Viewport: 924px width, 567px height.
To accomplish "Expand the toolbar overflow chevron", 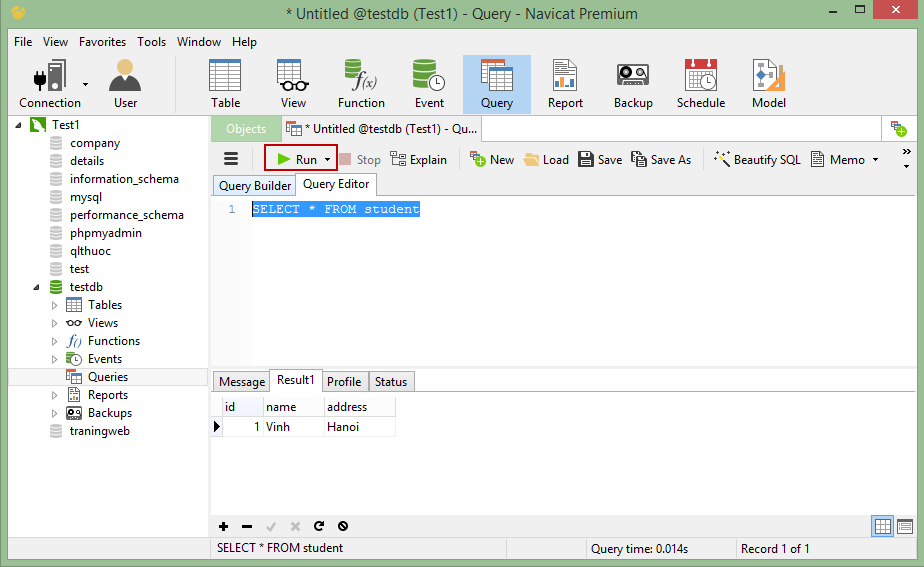I will [x=906, y=152].
